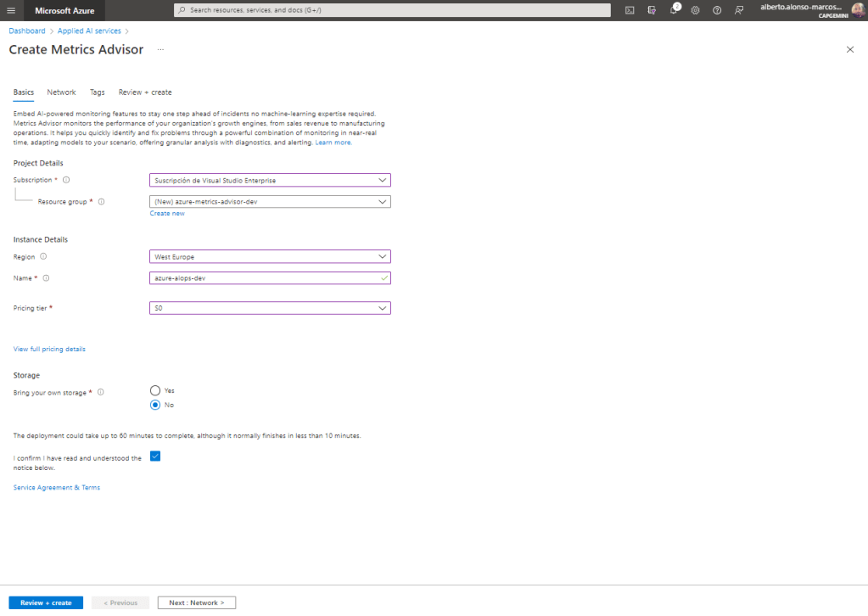Expand the Subscription dropdown
The image size is (868, 616).
coord(270,180)
